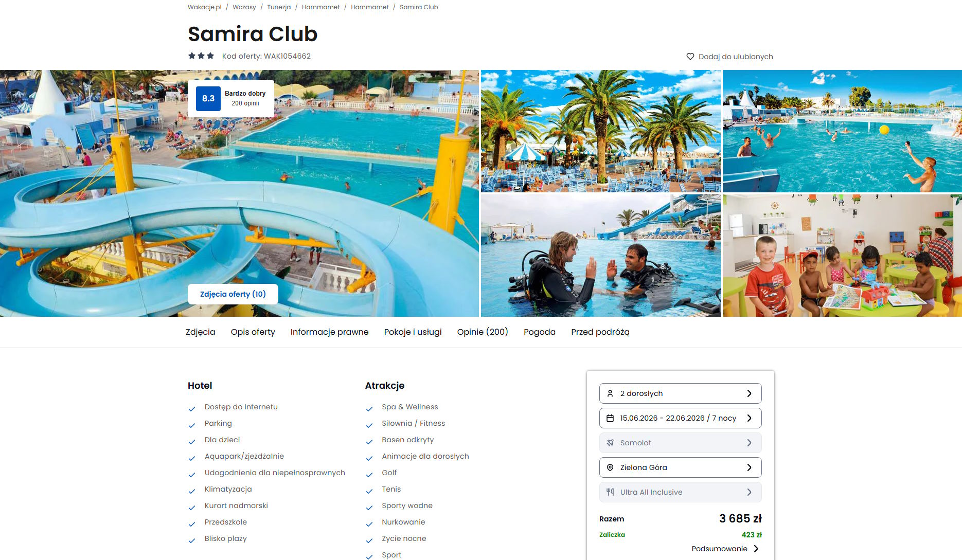Open the scuba diving photo thumbnail
The image size is (962, 560).
click(x=601, y=256)
